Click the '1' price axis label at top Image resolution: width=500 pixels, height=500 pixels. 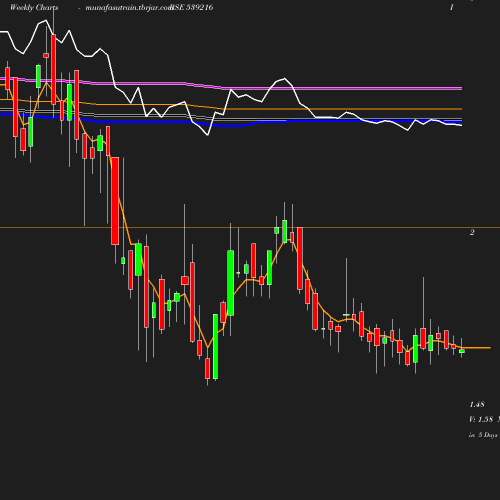(x=452, y=7)
